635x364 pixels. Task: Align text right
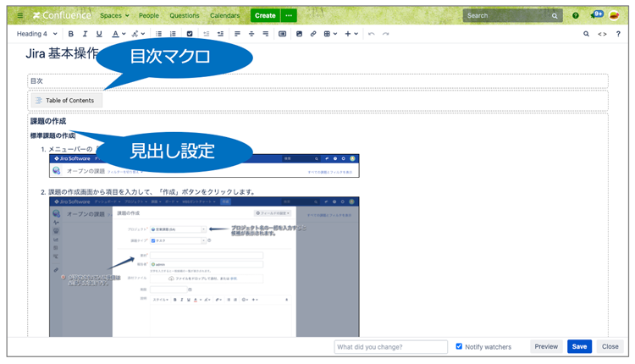(x=266, y=34)
